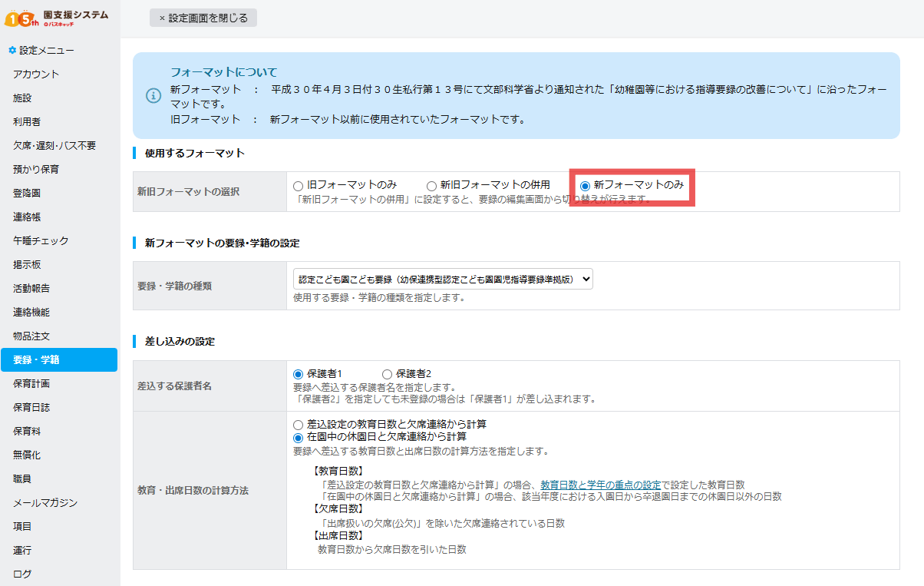Open the 教育日数と学年の重点の設定 link

pos(600,485)
